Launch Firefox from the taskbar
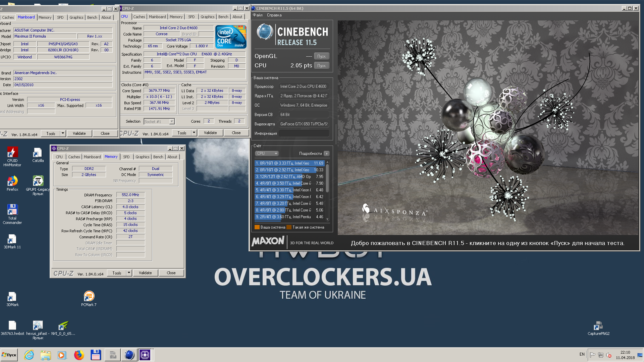Image resolution: width=644 pixels, height=362 pixels. [79, 355]
